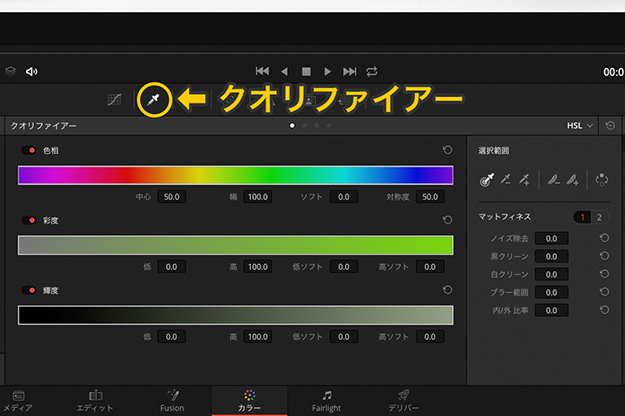Choose the subtract color picker tool
The image size is (625, 416).
click(505, 180)
